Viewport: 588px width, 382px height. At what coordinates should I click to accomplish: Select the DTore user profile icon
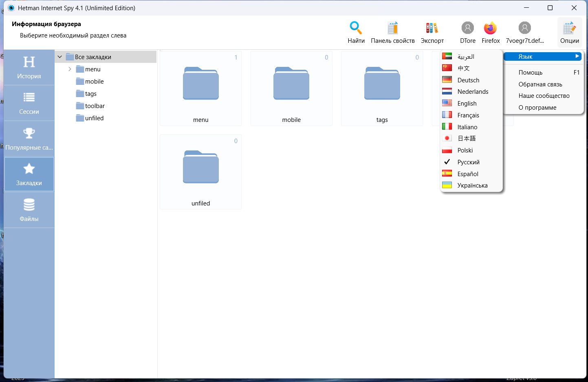(467, 28)
